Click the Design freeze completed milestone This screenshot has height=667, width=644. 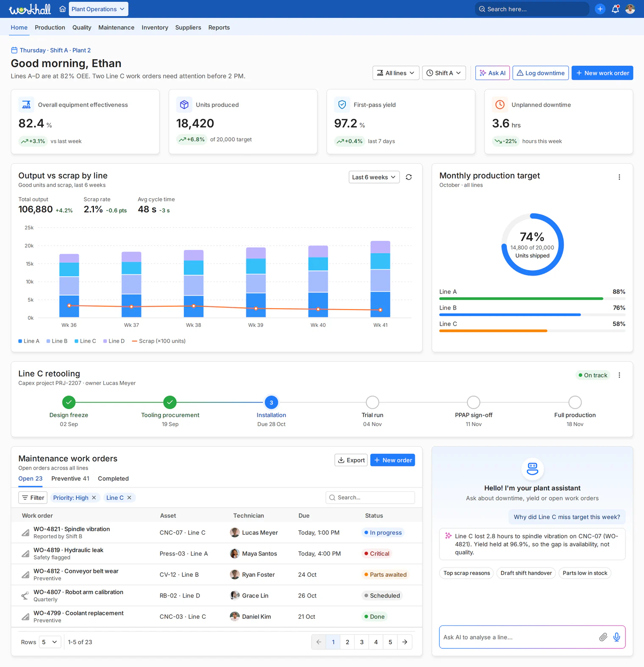69,402
